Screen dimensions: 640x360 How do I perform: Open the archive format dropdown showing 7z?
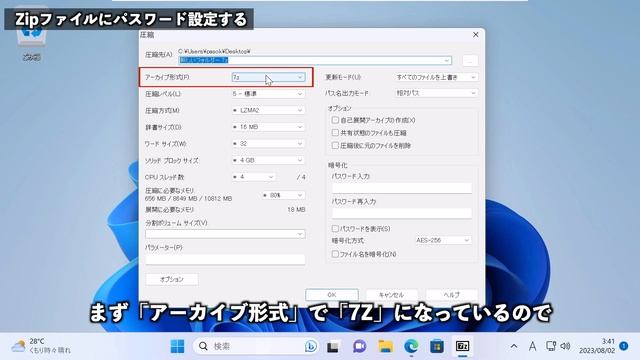coord(268,77)
